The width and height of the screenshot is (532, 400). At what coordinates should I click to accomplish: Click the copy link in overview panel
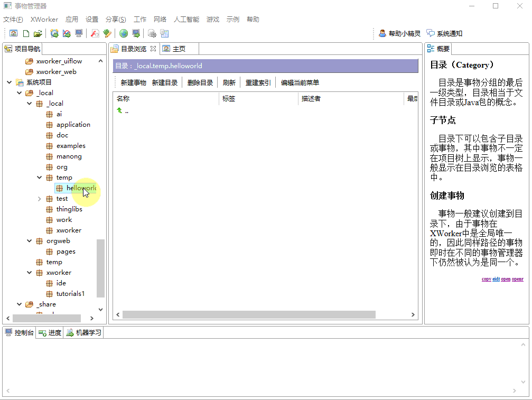pyautogui.click(x=486, y=279)
